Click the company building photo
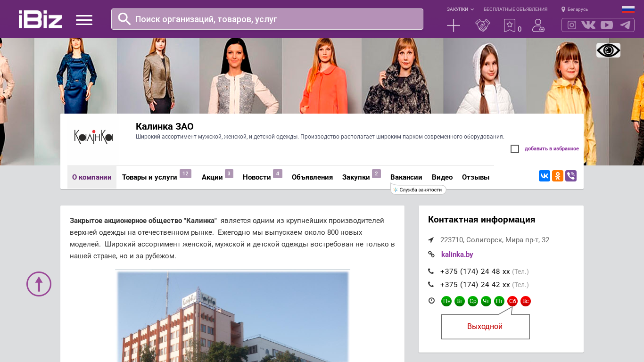 [233, 317]
